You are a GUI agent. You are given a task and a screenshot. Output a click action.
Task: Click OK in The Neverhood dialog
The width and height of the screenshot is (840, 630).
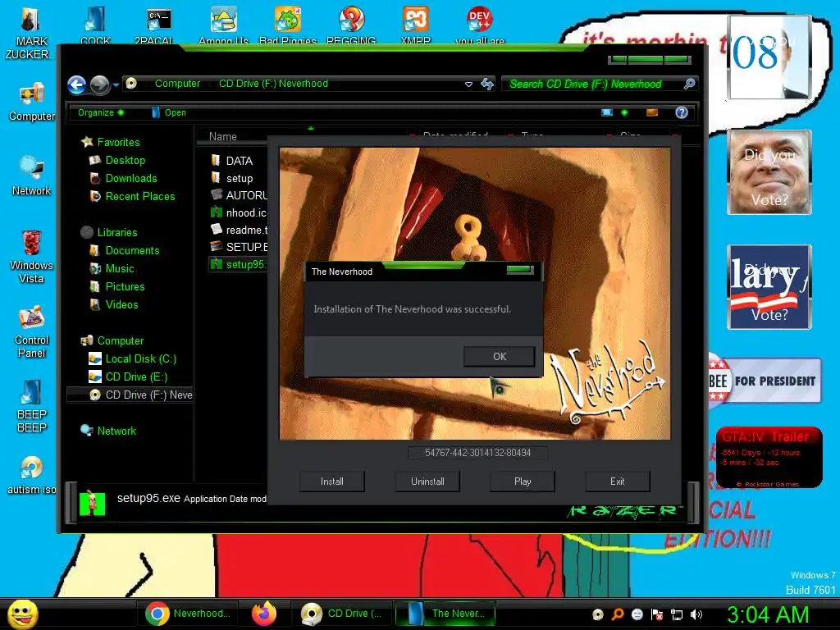click(x=500, y=356)
